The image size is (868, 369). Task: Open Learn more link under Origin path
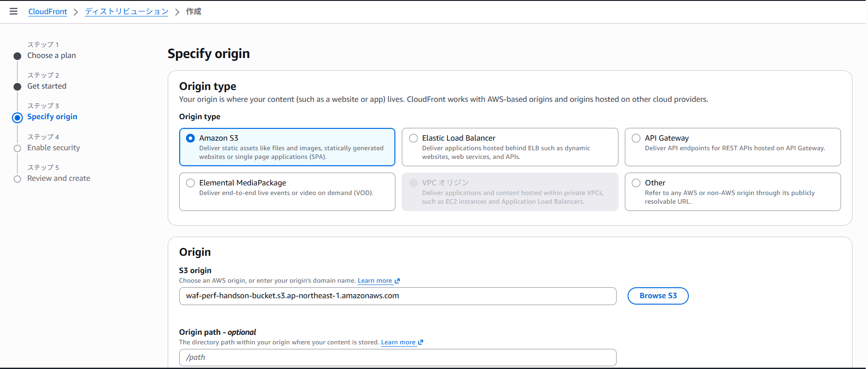398,342
